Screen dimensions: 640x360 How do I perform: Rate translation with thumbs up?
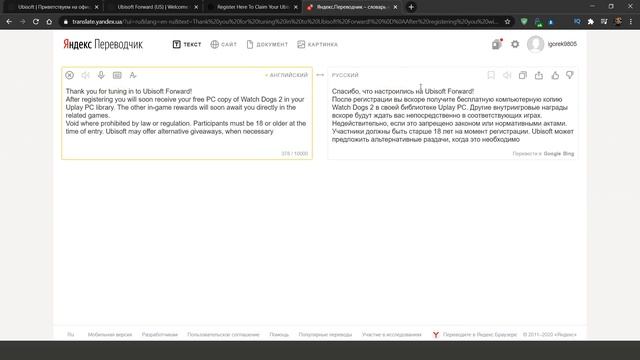(x=555, y=75)
